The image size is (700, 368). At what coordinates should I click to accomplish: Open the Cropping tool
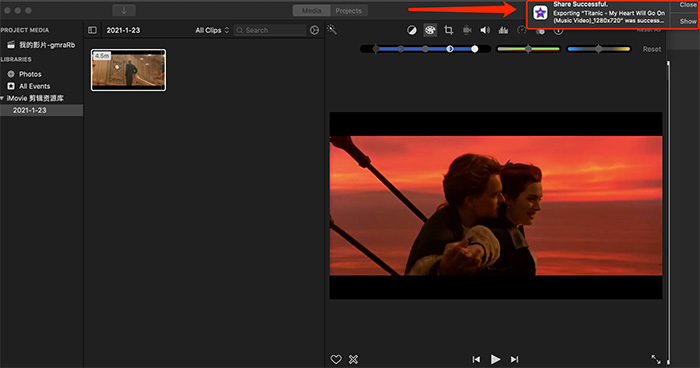point(449,30)
